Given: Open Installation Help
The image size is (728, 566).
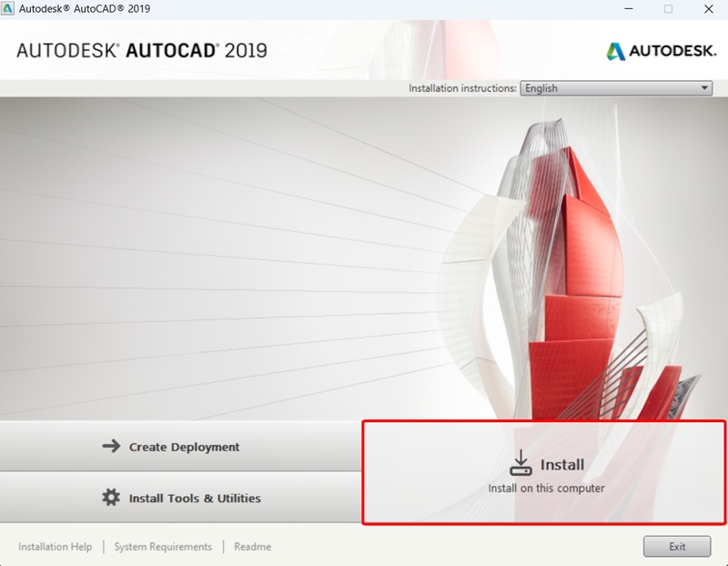Looking at the screenshot, I should (x=56, y=547).
